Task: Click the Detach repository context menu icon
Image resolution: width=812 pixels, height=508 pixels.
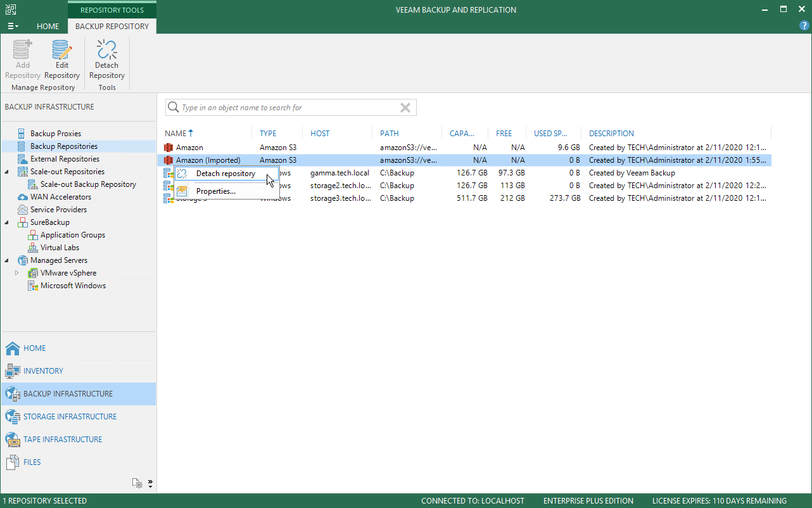Action: pyautogui.click(x=182, y=174)
